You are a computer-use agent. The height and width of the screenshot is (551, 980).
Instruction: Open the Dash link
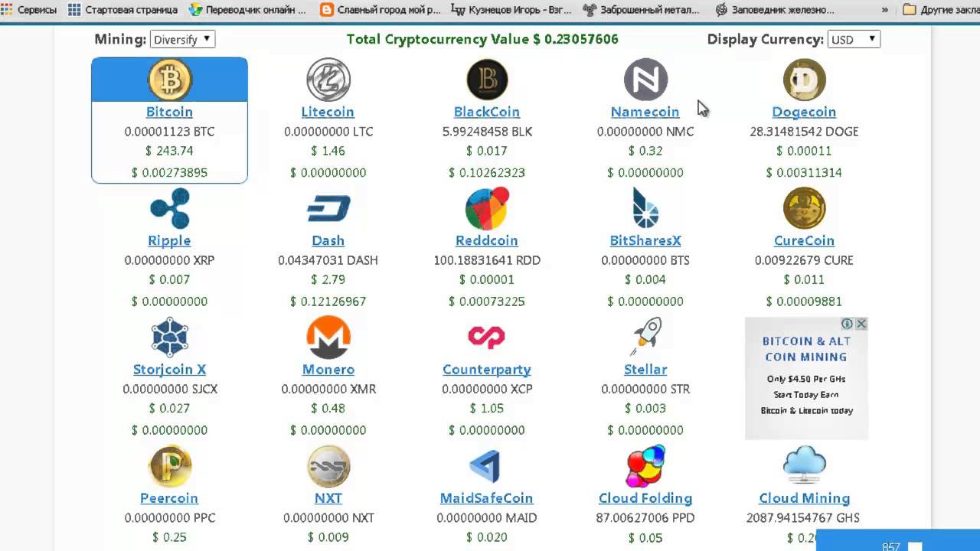tap(328, 240)
